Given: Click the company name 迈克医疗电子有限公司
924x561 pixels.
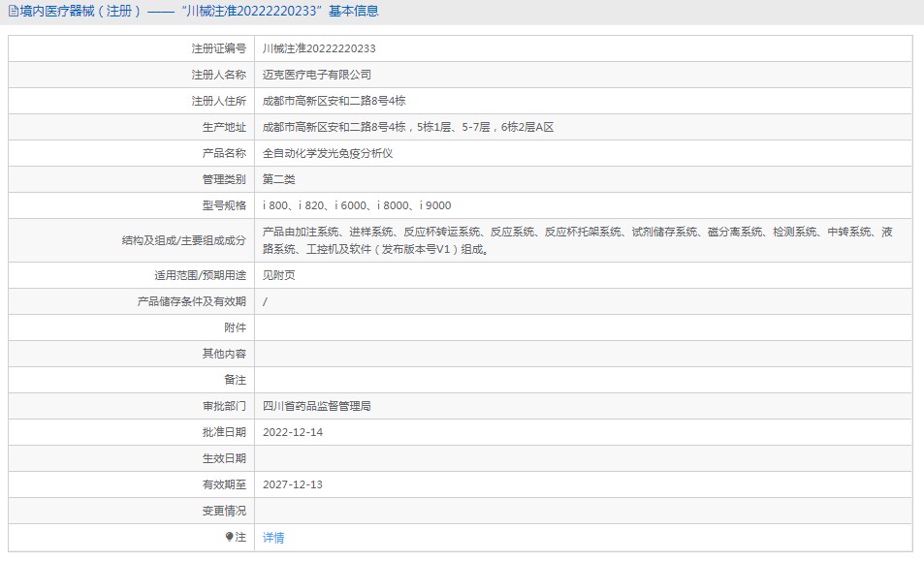Looking at the screenshot, I should tap(316, 75).
